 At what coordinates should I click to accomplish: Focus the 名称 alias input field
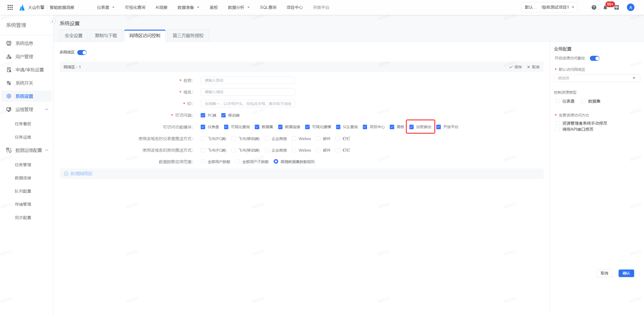tap(248, 80)
